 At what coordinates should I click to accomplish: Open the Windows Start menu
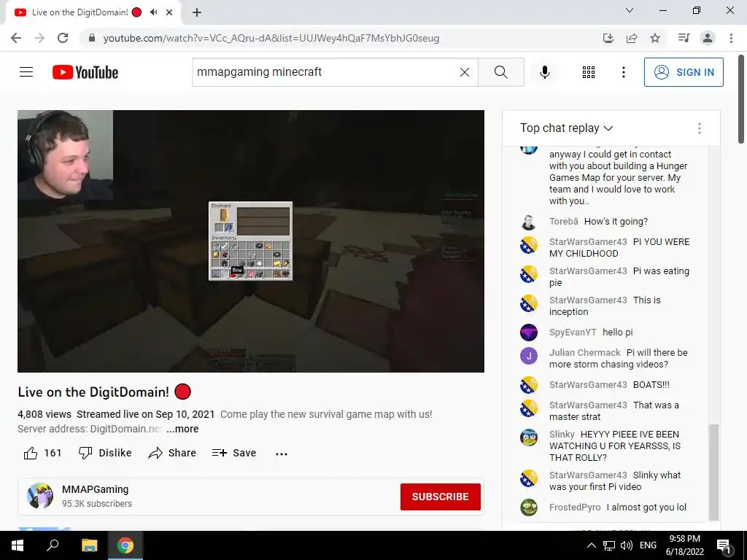(18, 545)
